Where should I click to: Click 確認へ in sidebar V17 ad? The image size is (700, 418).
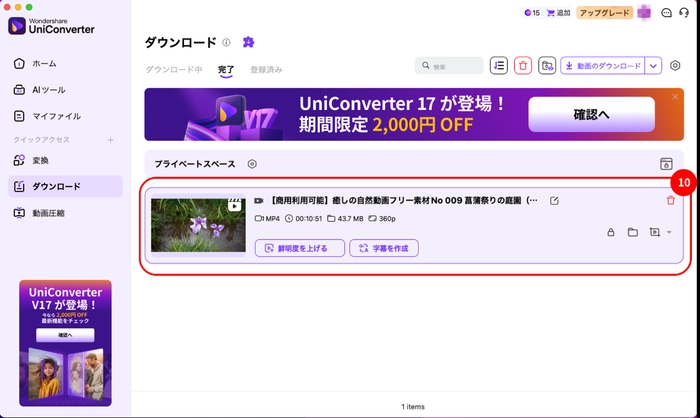coord(65,335)
